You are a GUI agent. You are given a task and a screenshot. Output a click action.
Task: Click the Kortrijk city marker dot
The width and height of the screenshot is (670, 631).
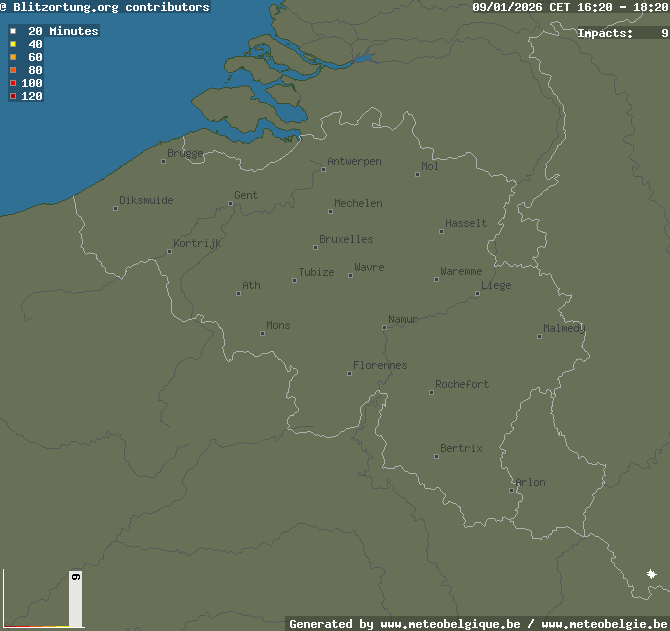pyautogui.click(x=169, y=251)
